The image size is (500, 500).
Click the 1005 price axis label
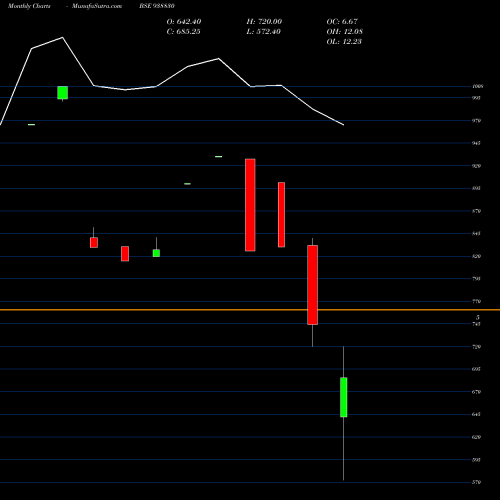pyautogui.click(x=478, y=86)
